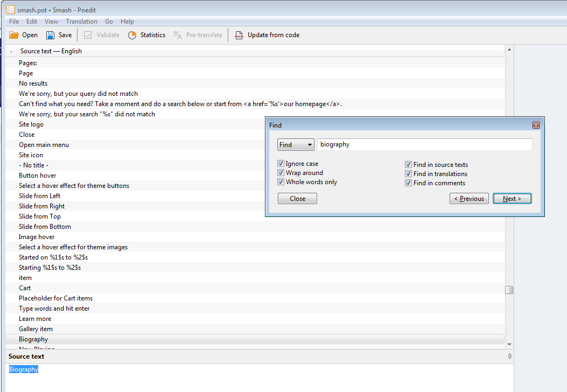Select 'We're sorry, but your query did not match'
567x392 pixels.
pyautogui.click(x=255, y=94)
